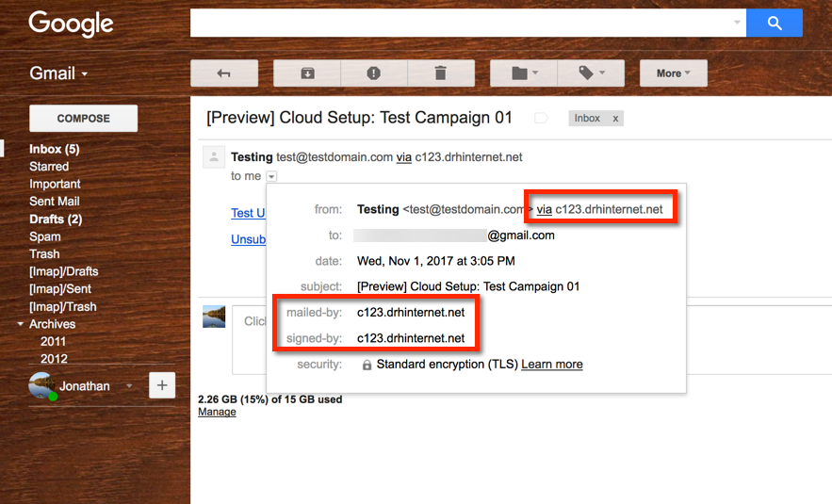This screenshot has width=832, height=504.
Task: Open the Important folder
Action: click(x=55, y=184)
